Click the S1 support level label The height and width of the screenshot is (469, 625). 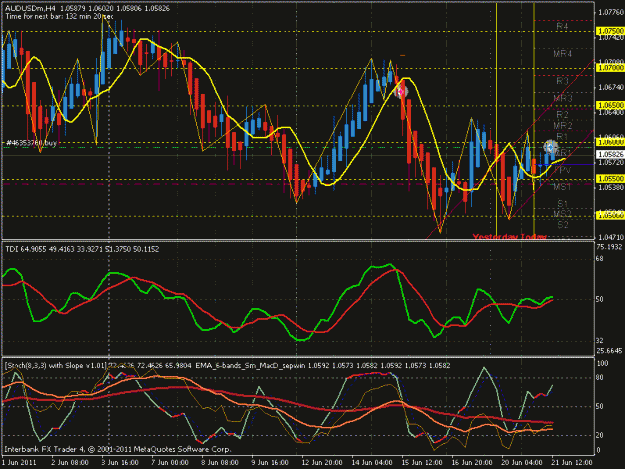(x=562, y=204)
